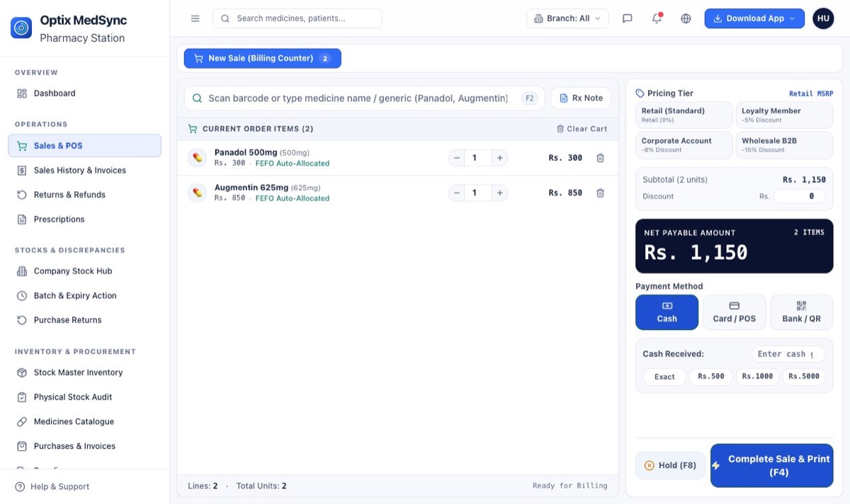Open the HU user avatar
Image resolution: width=850 pixels, height=504 pixels.
pyautogui.click(x=823, y=18)
